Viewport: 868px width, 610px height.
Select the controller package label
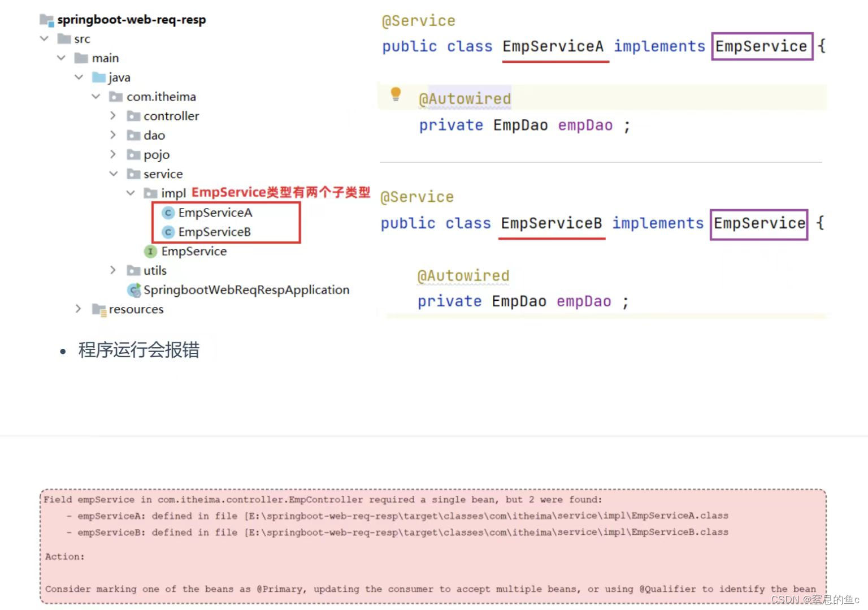pyautogui.click(x=171, y=116)
